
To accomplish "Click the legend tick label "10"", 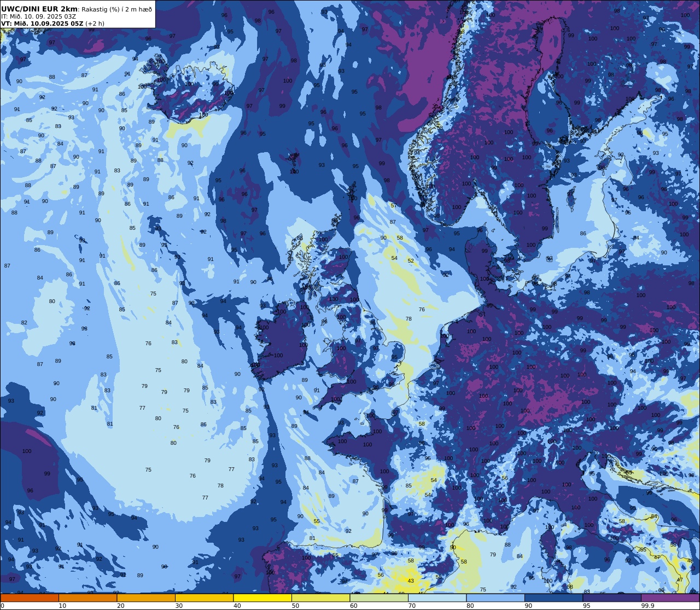I will tap(62, 606).
